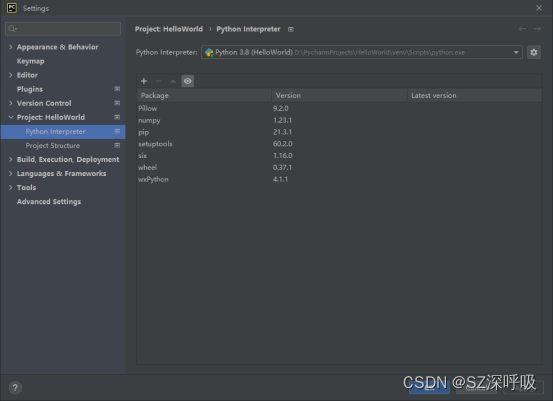The width and height of the screenshot is (553, 401).
Task: Sort by the Version column header
Action: pyautogui.click(x=339, y=96)
